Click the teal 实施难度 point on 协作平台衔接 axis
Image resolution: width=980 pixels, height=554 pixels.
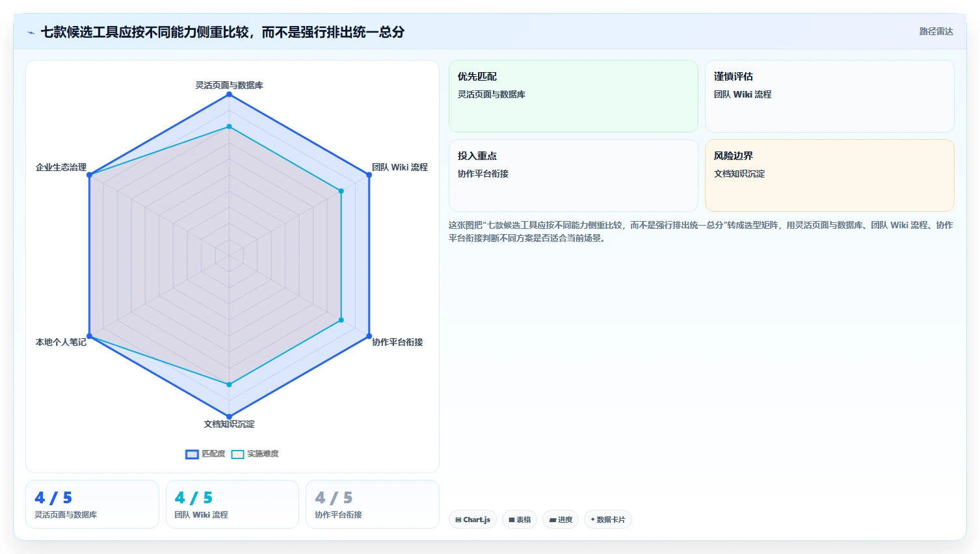click(x=341, y=320)
